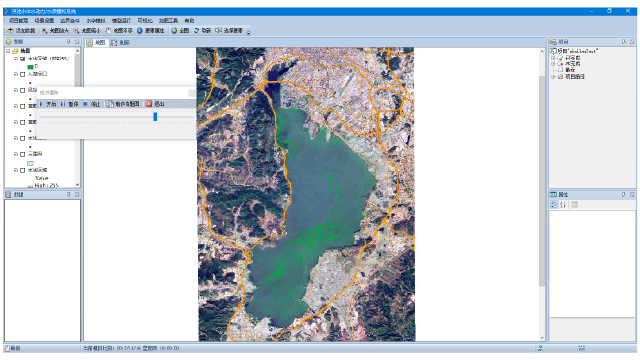Collapse the raster layer expander above Value legend
640x360 pixels.
point(16,170)
